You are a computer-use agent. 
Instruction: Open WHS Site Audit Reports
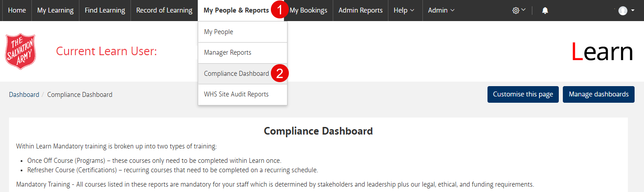[x=243, y=94]
